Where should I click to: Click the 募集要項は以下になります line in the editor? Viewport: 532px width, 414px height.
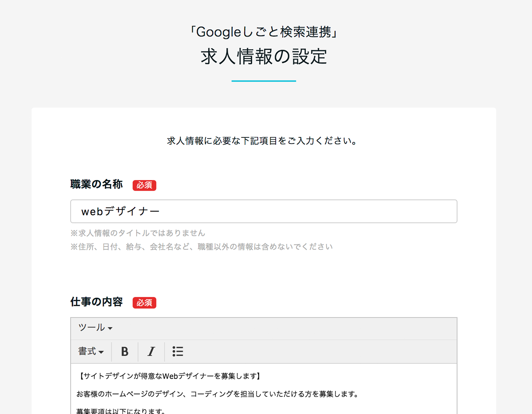coord(121,411)
